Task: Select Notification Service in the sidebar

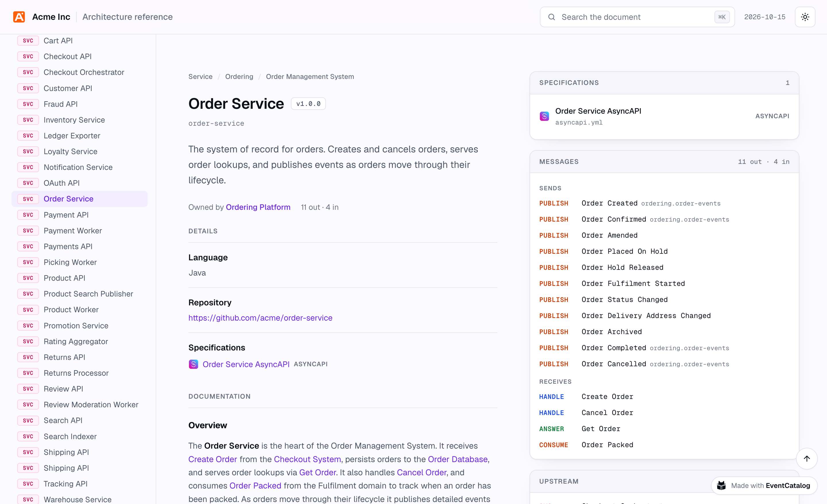Action: coord(79,167)
